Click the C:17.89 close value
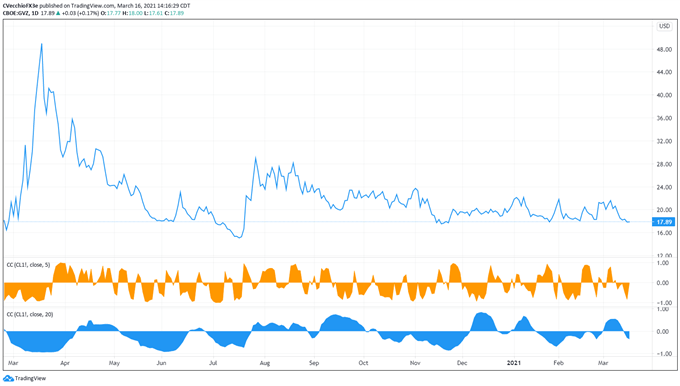The width and height of the screenshot is (680, 386). [x=174, y=13]
